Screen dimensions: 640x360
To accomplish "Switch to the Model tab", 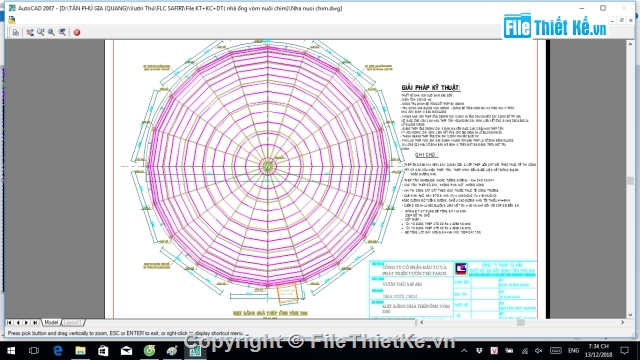I will coord(51,322).
